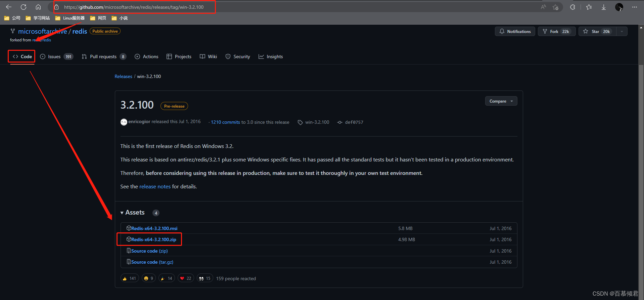
Task: Open the Pull requests tab
Action: [104, 57]
